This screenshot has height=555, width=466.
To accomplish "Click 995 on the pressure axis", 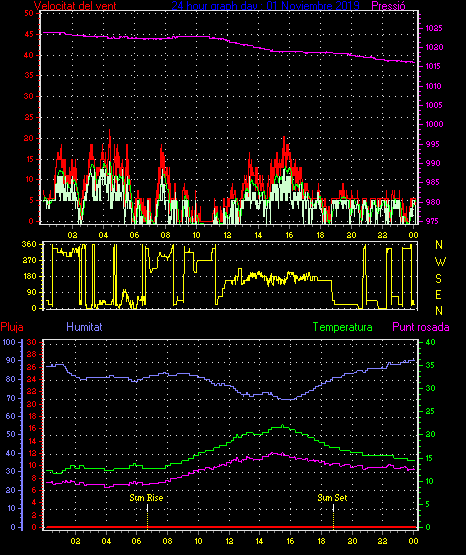I will [433, 144].
